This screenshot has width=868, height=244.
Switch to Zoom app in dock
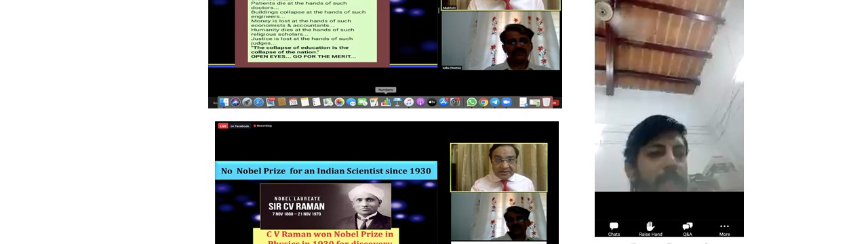(506, 102)
